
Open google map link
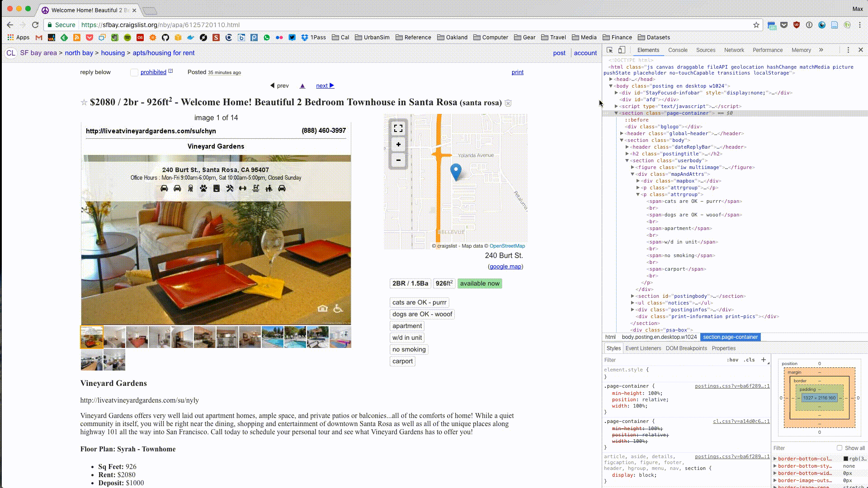point(505,267)
